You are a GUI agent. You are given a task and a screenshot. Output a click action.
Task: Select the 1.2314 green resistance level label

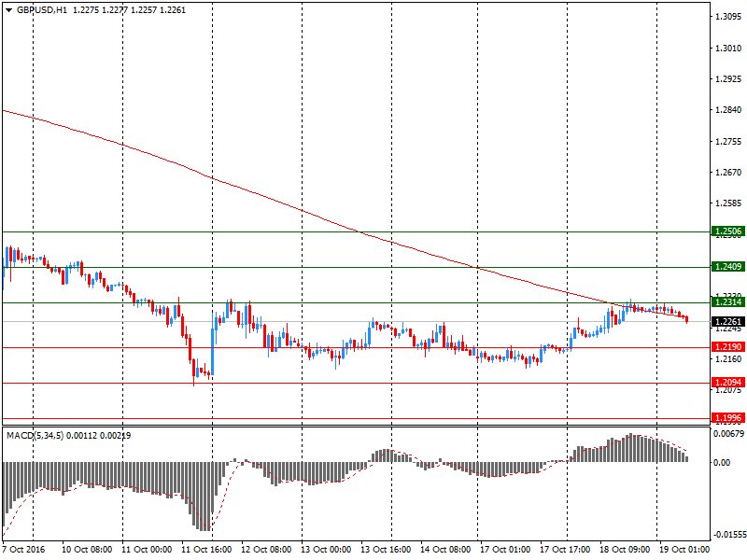point(728,301)
